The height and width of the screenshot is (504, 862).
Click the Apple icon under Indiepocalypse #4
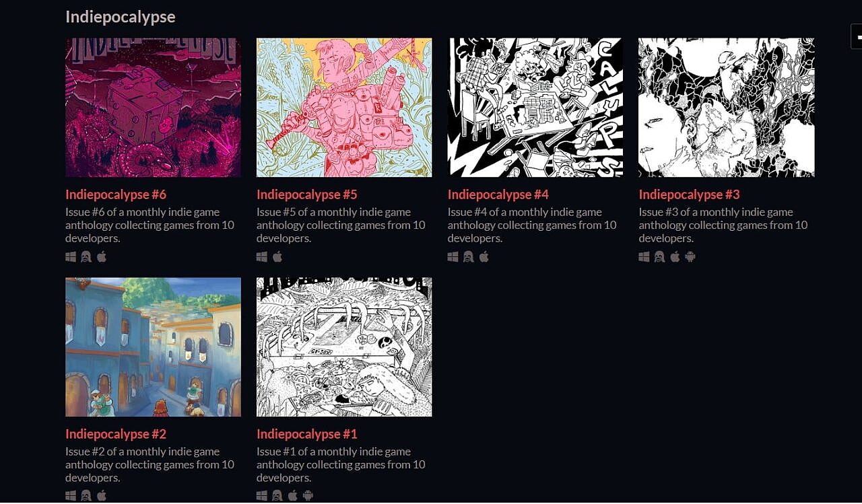click(484, 256)
